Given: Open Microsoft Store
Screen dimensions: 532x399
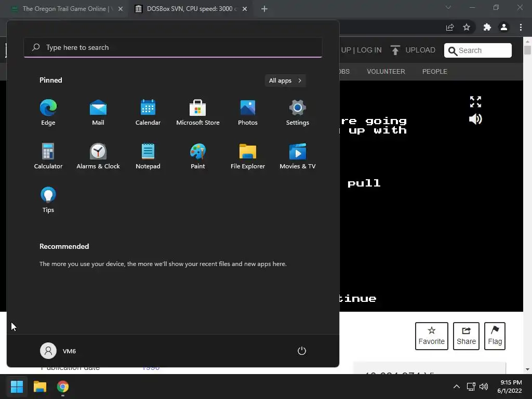Looking at the screenshot, I should [x=198, y=113].
